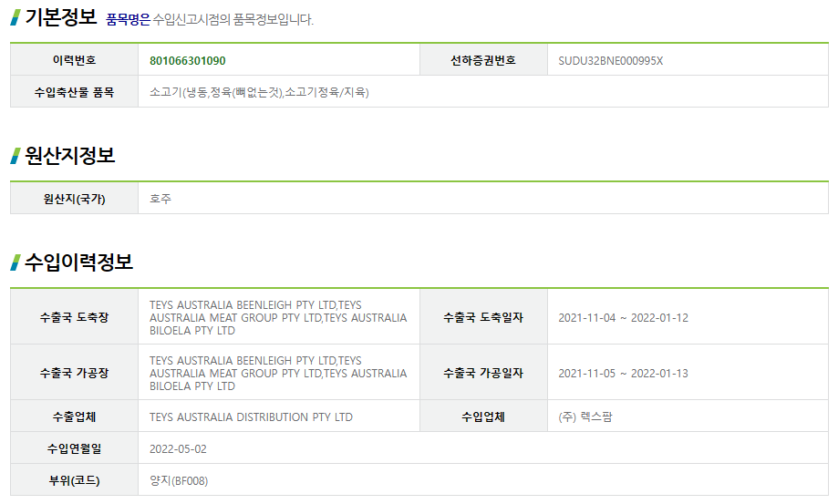Click the 수출국 가공일자 label cell

pos(483,373)
